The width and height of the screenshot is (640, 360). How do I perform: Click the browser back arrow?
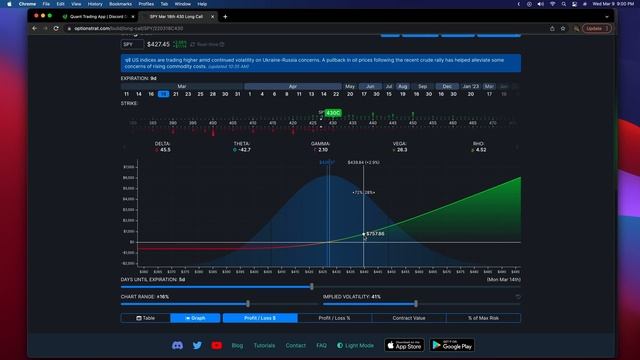34,29
